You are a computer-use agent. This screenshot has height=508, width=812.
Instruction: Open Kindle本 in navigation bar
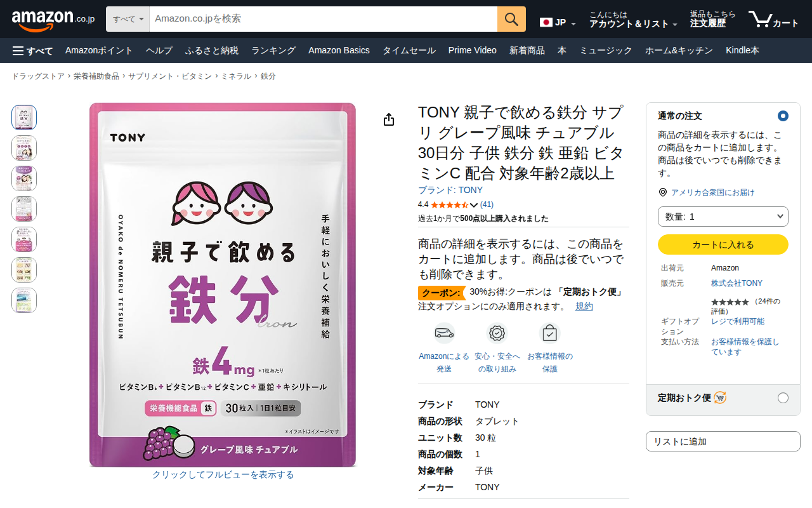742,51
